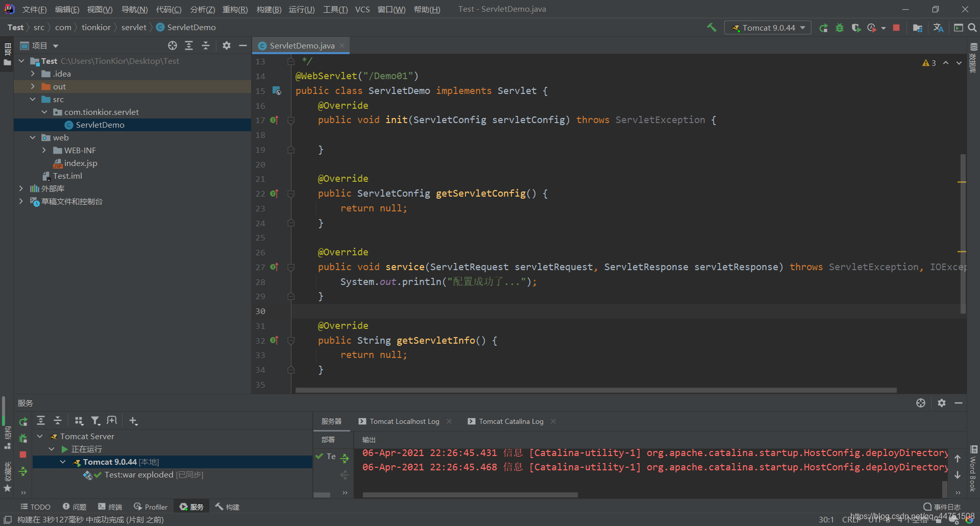Viewport: 980px width, 526px height.
Task: Fold the getServletInfo method on line 32
Action: click(x=291, y=341)
